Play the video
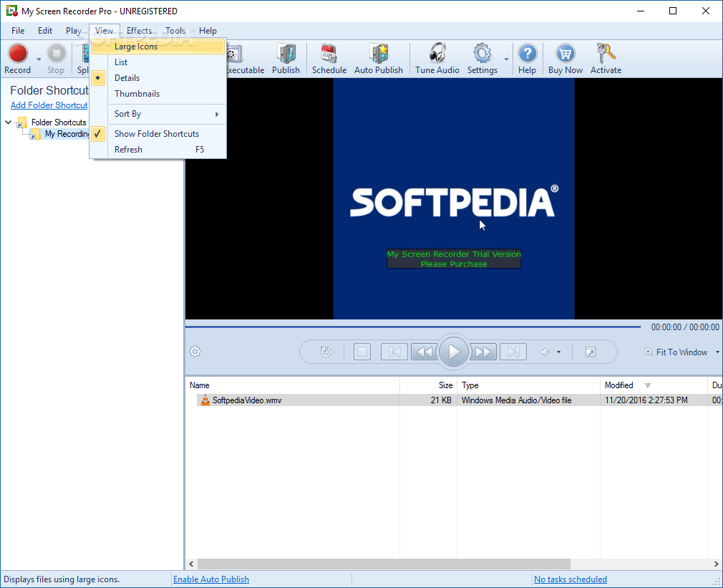The width and height of the screenshot is (723, 588). [x=454, y=352]
